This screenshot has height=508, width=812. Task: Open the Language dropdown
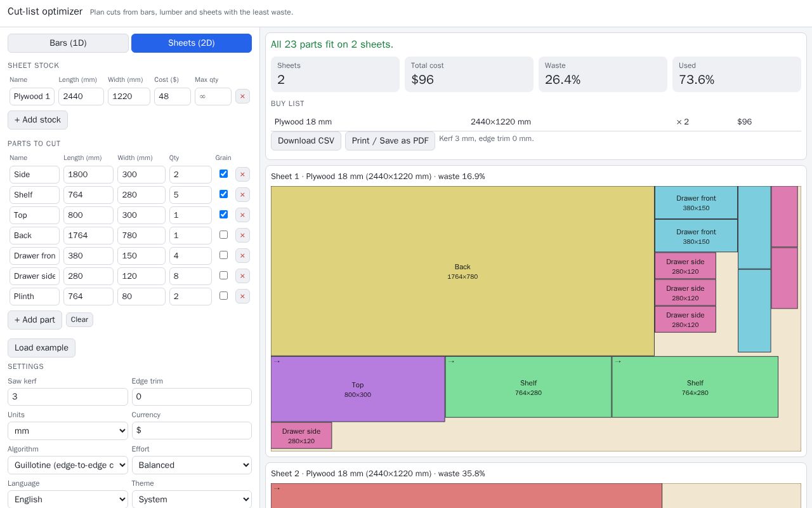(x=68, y=499)
